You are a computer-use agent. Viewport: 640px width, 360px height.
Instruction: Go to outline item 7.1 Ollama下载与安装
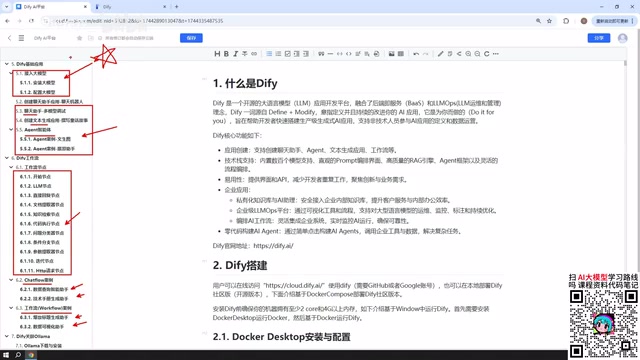tap(39, 346)
